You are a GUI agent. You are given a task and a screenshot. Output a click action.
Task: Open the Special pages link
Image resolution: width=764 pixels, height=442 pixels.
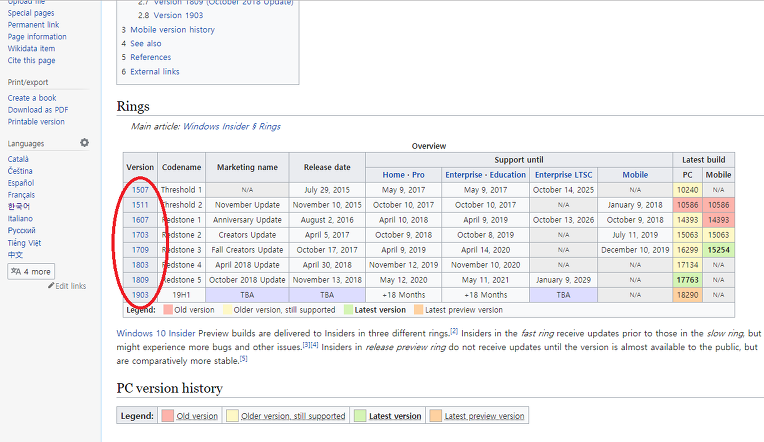pos(31,13)
